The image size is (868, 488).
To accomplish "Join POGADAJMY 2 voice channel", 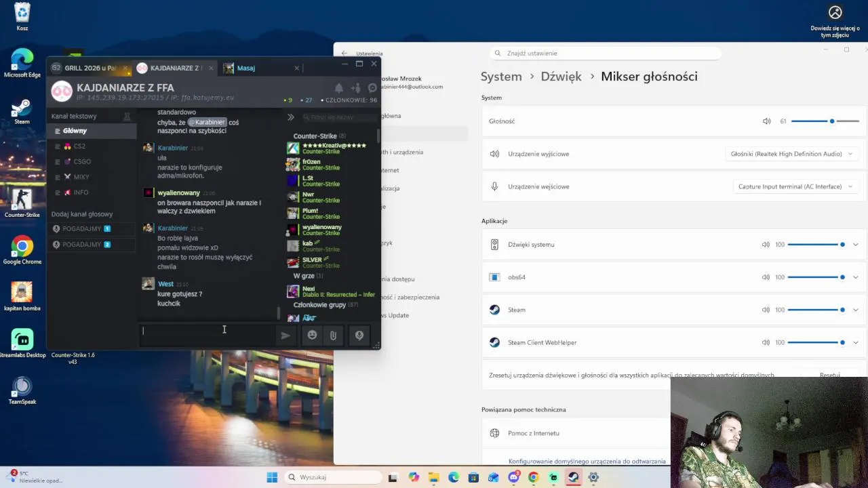I will pos(92,245).
